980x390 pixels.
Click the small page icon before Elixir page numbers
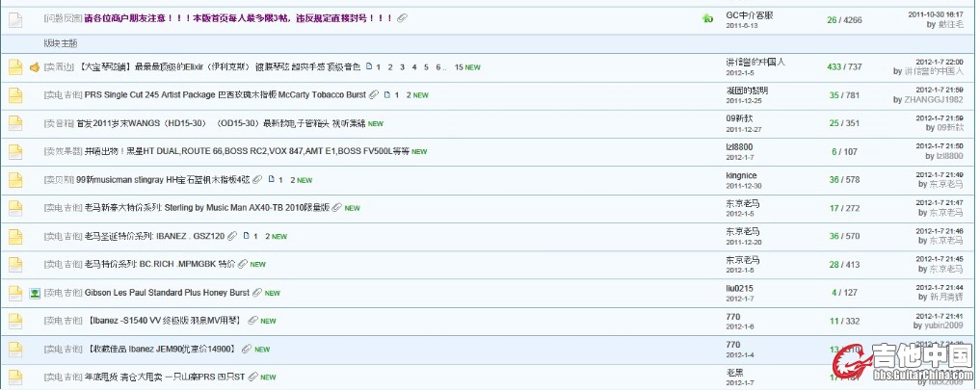tap(369, 66)
